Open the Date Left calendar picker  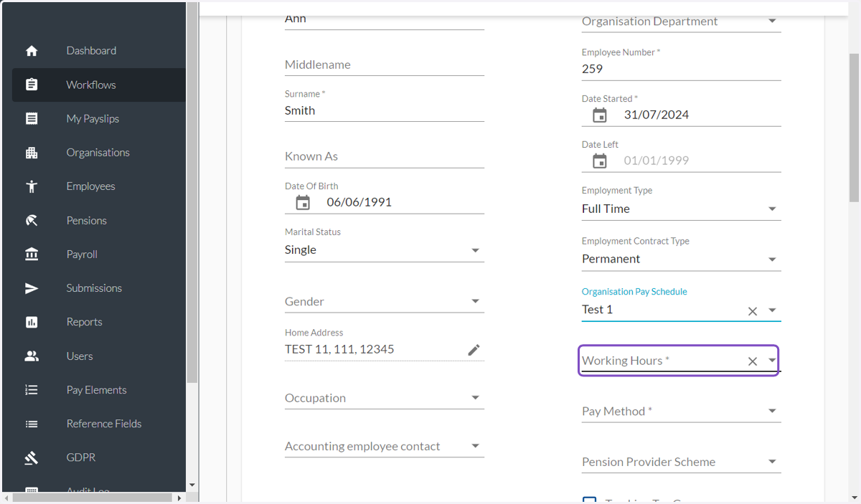[x=600, y=161]
